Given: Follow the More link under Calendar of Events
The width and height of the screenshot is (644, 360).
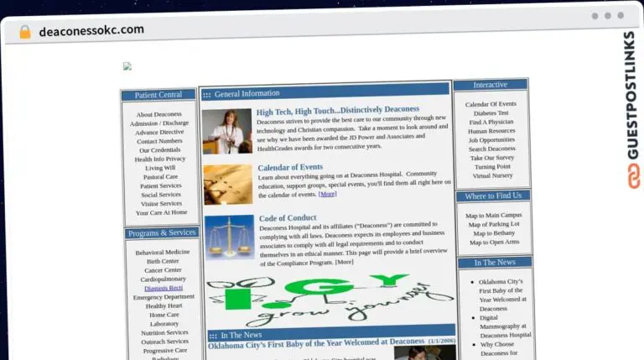Looking at the screenshot, I should (x=327, y=194).
